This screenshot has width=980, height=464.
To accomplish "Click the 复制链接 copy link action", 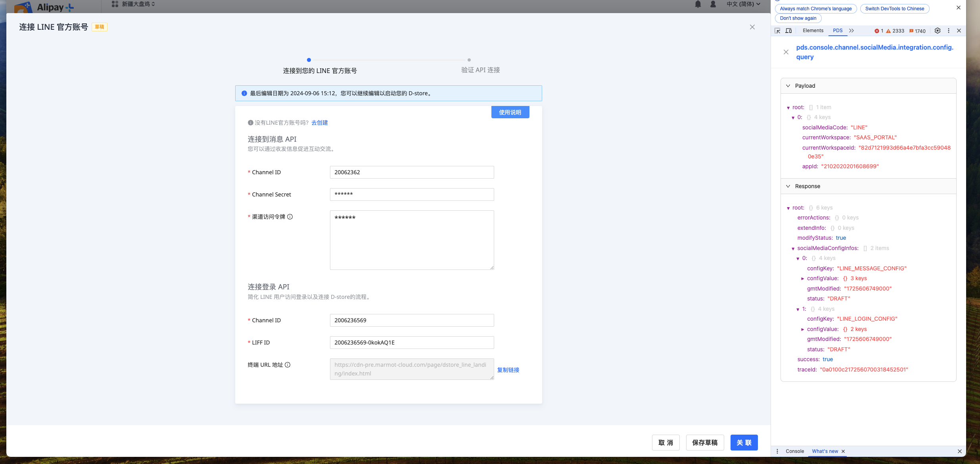I will tap(508, 370).
